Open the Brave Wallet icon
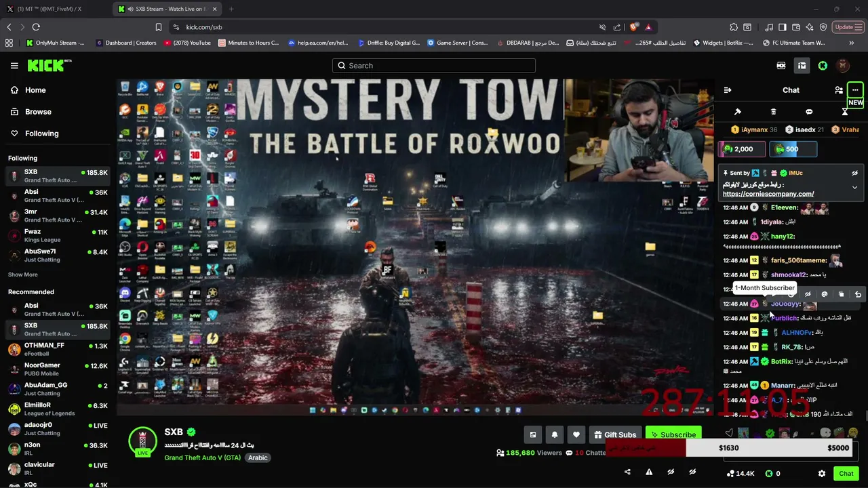The width and height of the screenshot is (868, 488). [796, 27]
